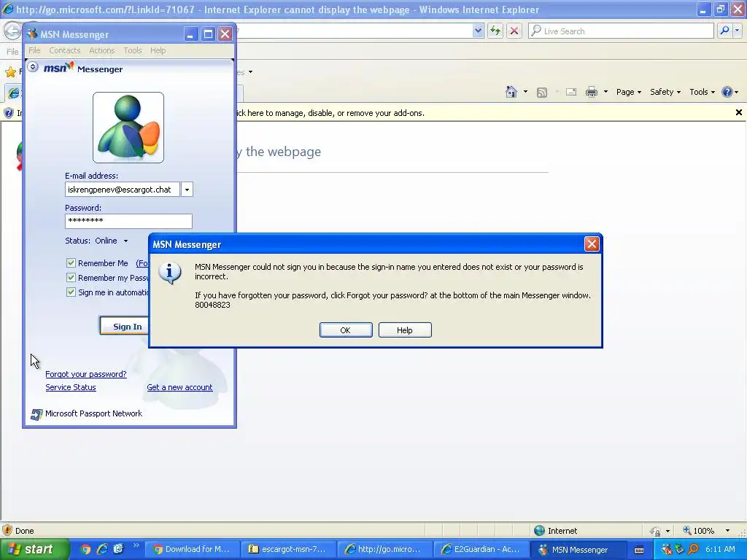Switch to Download for M... taskbar button
This screenshot has width=747, height=560.
192,549
